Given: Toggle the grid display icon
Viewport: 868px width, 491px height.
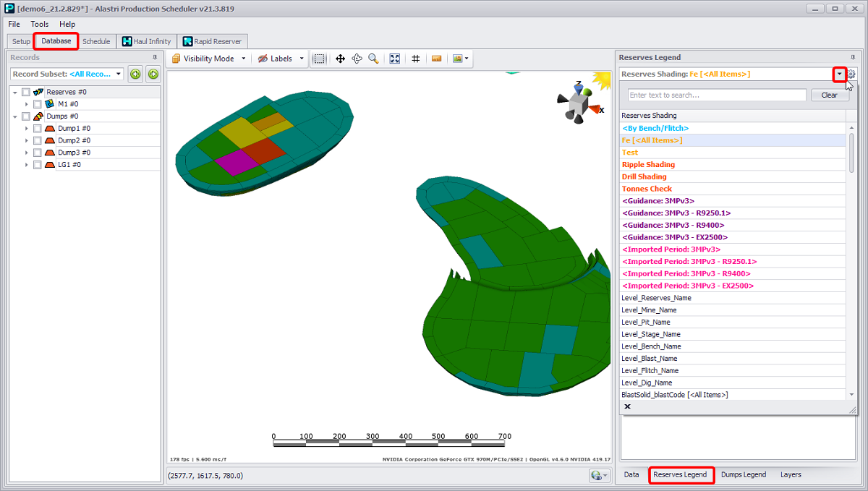Looking at the screenshot, I should 416,59.
